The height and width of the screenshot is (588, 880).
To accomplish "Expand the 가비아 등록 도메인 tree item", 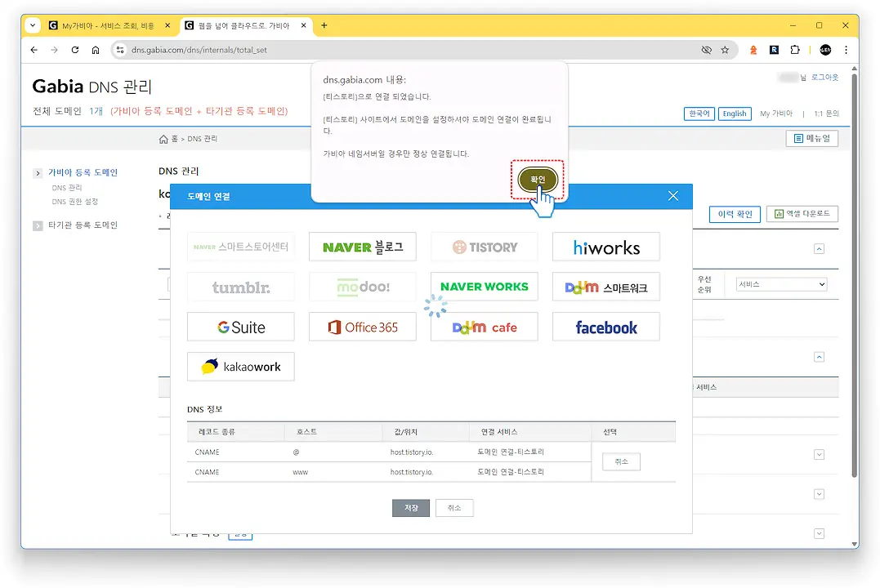I will [38, 173].
